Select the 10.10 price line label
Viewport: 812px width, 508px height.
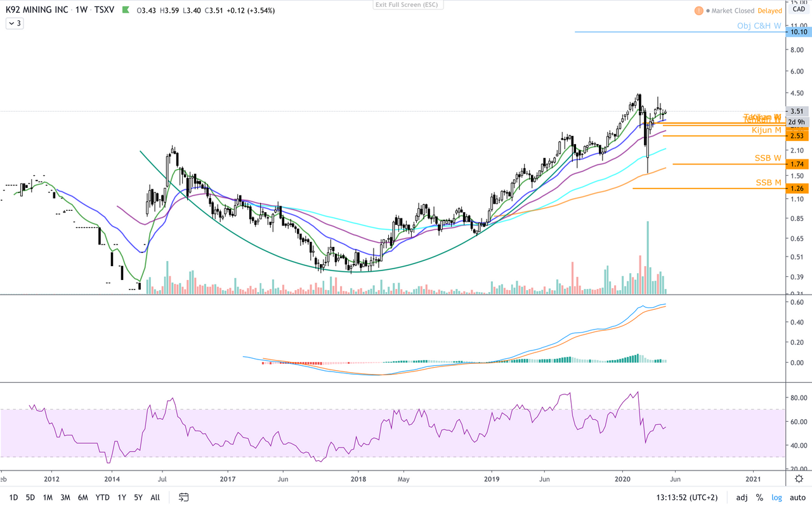[798, 32]
